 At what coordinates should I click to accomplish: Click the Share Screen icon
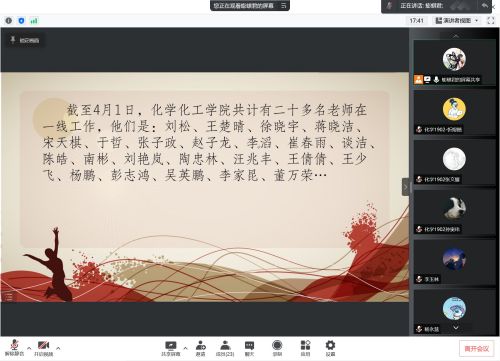(171, 348)
